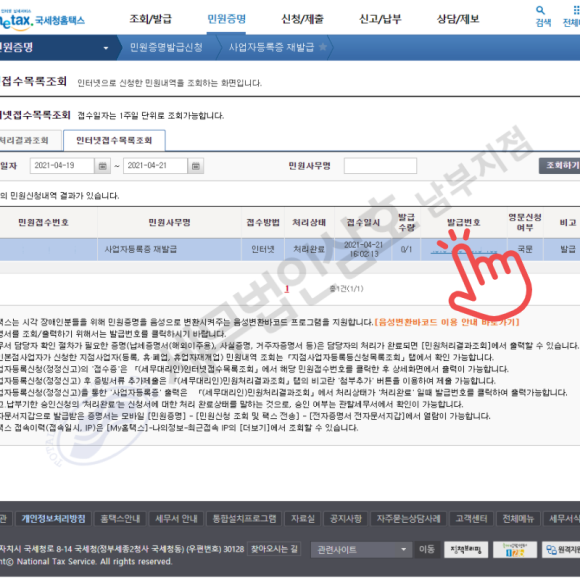Switch to 인터넷접수목록조회 tab
The width and height of the screenshot is (580, 580).
114,141
